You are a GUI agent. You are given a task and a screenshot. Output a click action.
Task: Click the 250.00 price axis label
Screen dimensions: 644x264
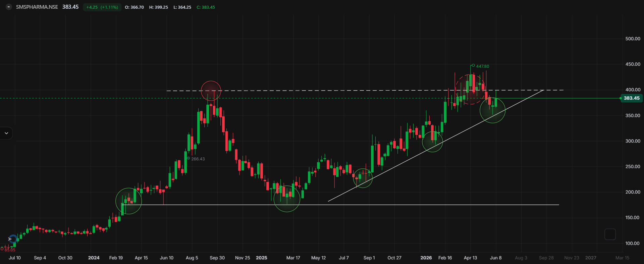click(x=633, y=167)
